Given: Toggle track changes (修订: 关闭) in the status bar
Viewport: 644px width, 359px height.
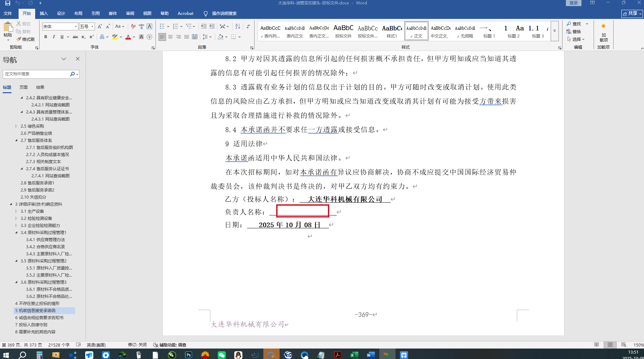Looking at the screenshot, I should click(x=137, y=345).
